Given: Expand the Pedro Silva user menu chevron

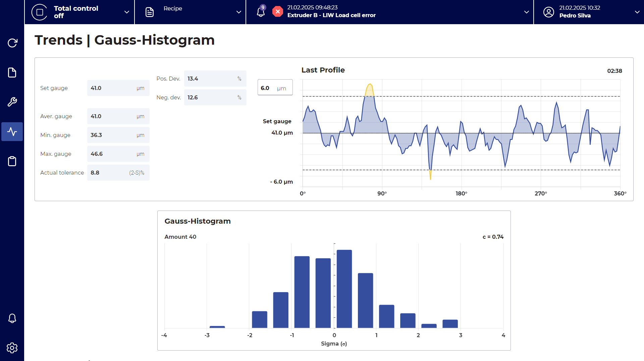Looking at the screenshot, I should point(637,12).
